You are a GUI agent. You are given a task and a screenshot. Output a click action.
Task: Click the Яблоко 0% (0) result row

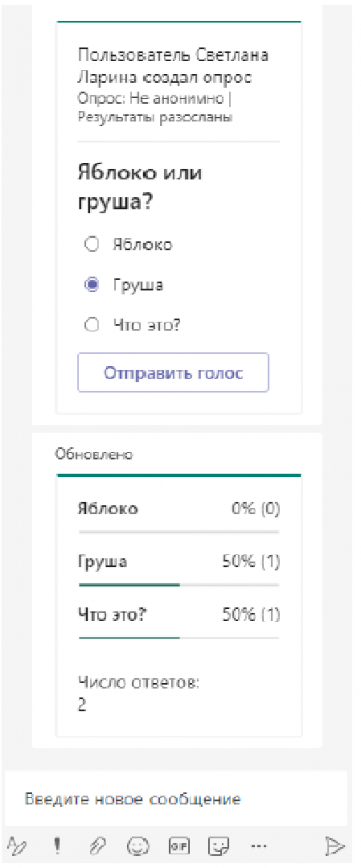pos(179,509)
